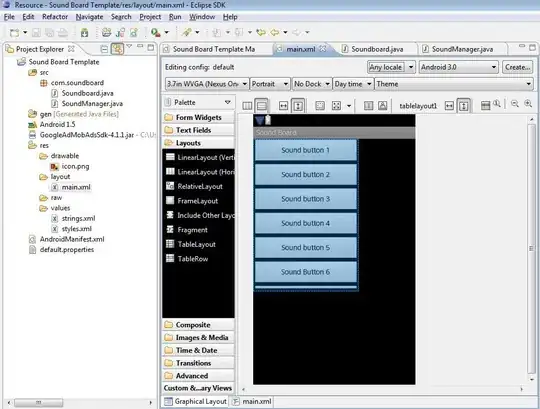The image size is (540, 409).
Task: Open the Portrait orientation dropdown
Action: (270, 84)
